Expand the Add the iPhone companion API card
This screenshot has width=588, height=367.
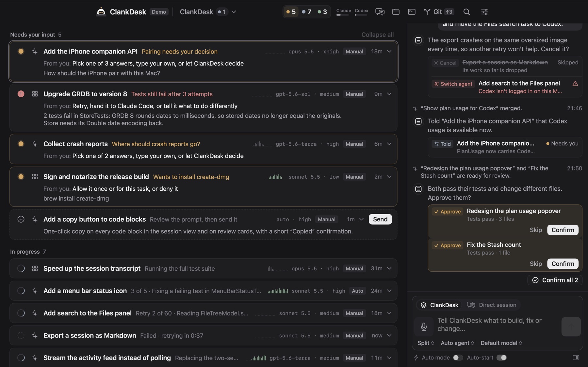click(389, 52)
